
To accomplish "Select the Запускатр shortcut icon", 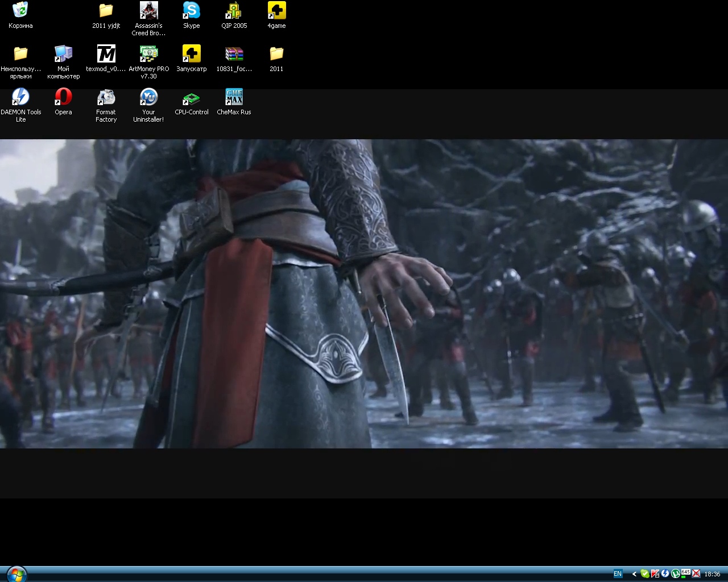I will coord(191,59).
